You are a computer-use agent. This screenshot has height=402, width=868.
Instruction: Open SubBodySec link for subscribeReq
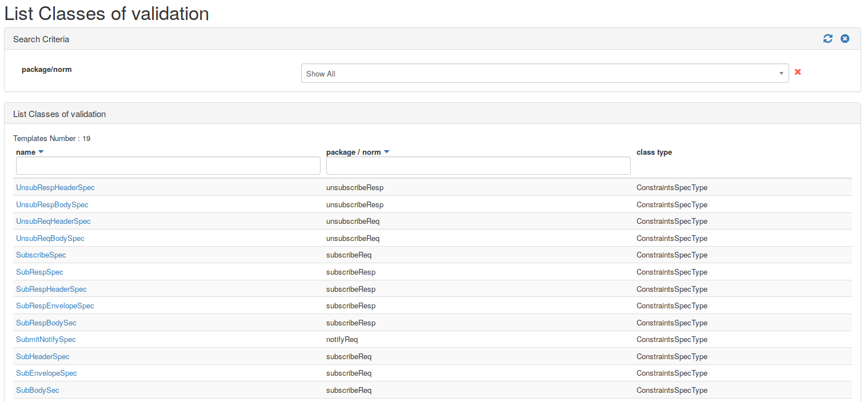click(x=38, y=390)
